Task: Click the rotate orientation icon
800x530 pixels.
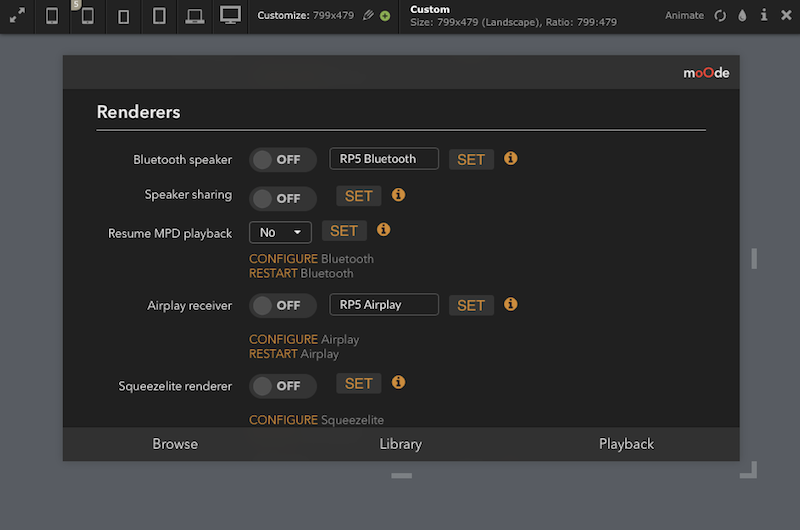Action: [720, 16]
